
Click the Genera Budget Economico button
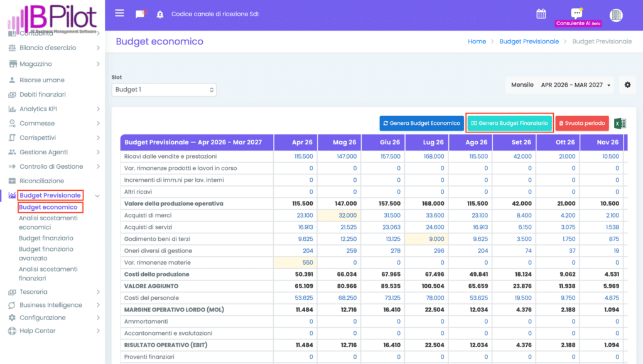(421, 124)
